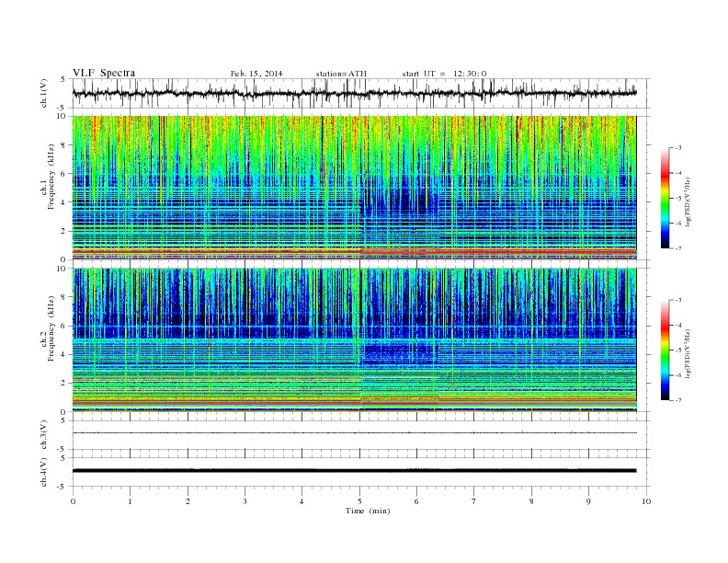
Task: Click the ch.3 flat voltage trace
Action: tap(355, 433)
